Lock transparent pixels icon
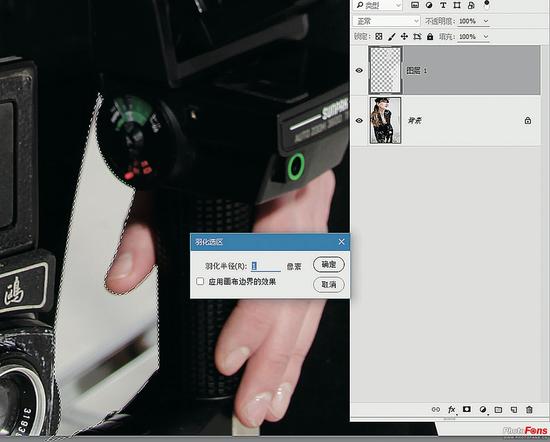Screen dimensions: 550x442 pos(379,36)
